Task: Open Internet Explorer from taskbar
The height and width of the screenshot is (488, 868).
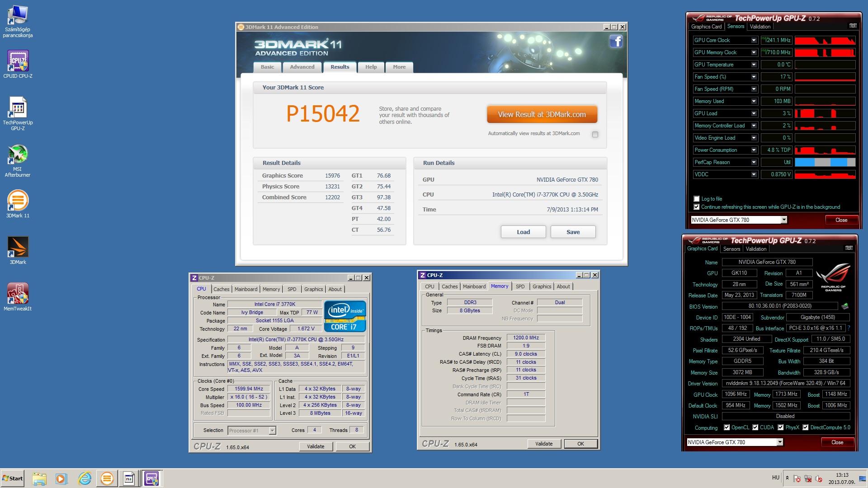Action: [85, 478]
